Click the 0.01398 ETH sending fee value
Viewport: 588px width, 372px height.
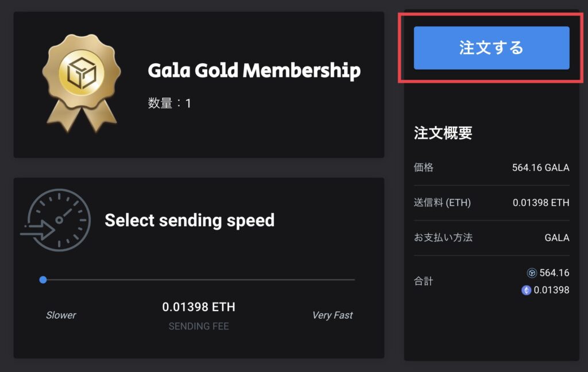click(x=199, y=307)
